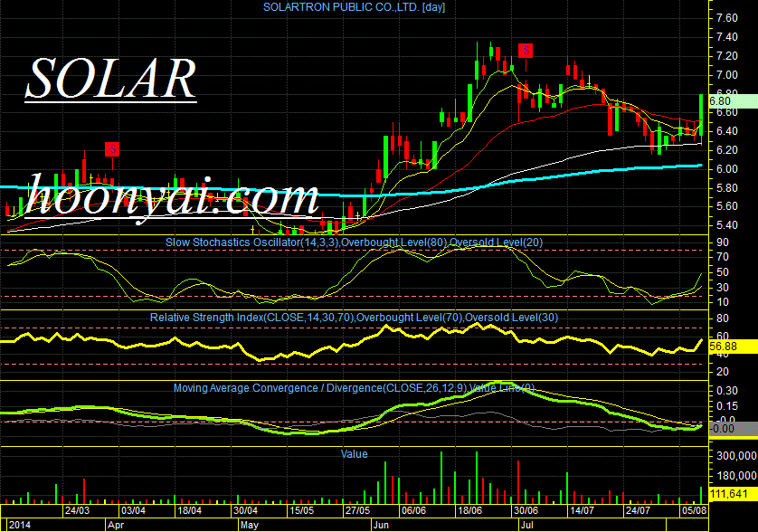Click the 24/03 date label
This screenshot has height=532, width=758.
point(78,510)
